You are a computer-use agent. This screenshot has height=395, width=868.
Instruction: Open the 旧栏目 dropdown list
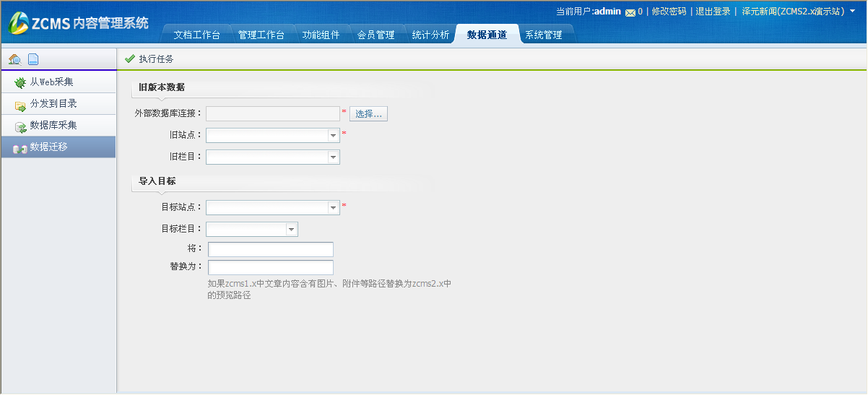pyautogui.click(x=333, y=157)
